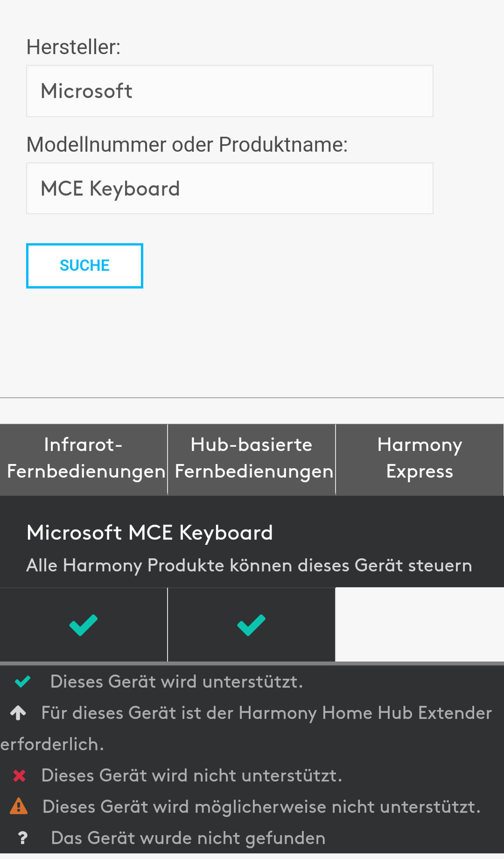
Task: Open the Infrarot-Fernbedienungen tab
Action: (x=84, y=459)
